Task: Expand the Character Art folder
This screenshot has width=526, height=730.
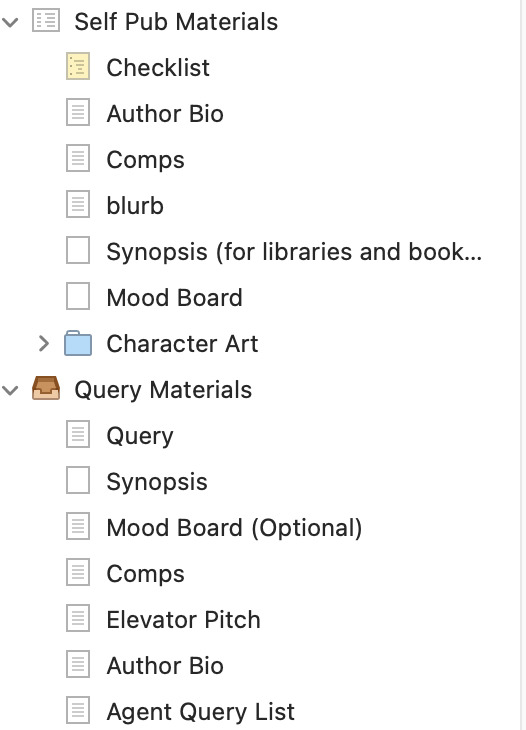Action: [x=43, y=344]
